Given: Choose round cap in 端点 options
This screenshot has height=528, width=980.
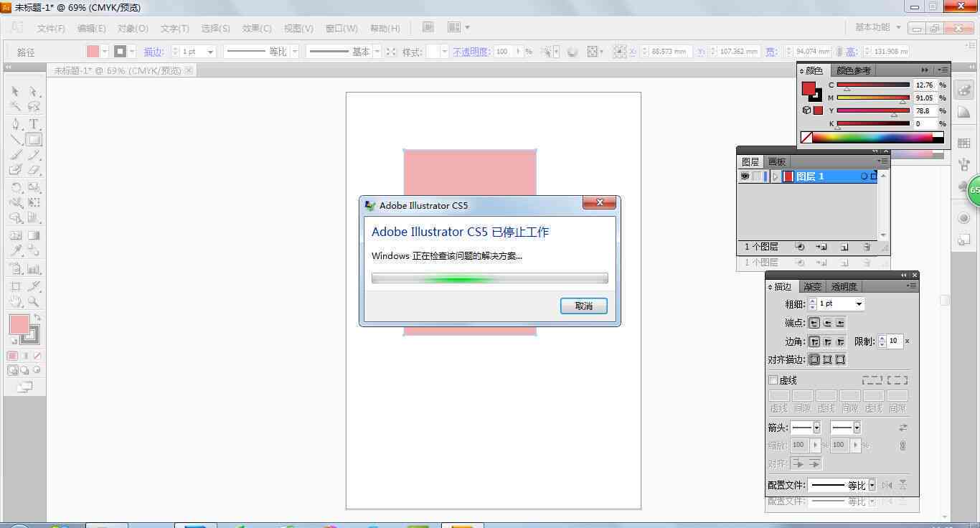Looking at the screenshot, I should click(827, 323).
